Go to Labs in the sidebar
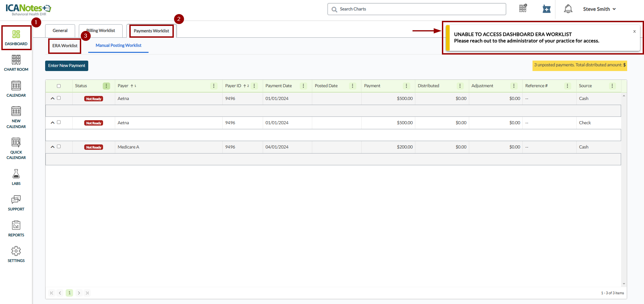644x304 pixels. point(16,177)
